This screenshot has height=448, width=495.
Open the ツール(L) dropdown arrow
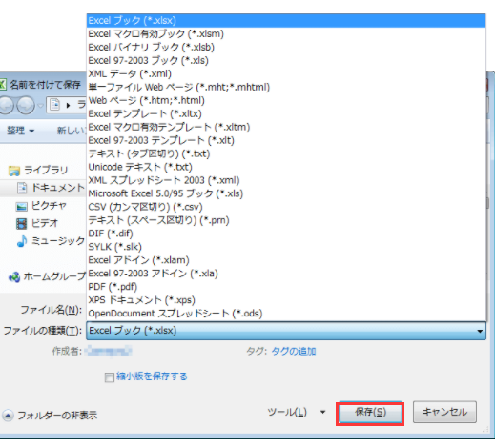point(322,413)
